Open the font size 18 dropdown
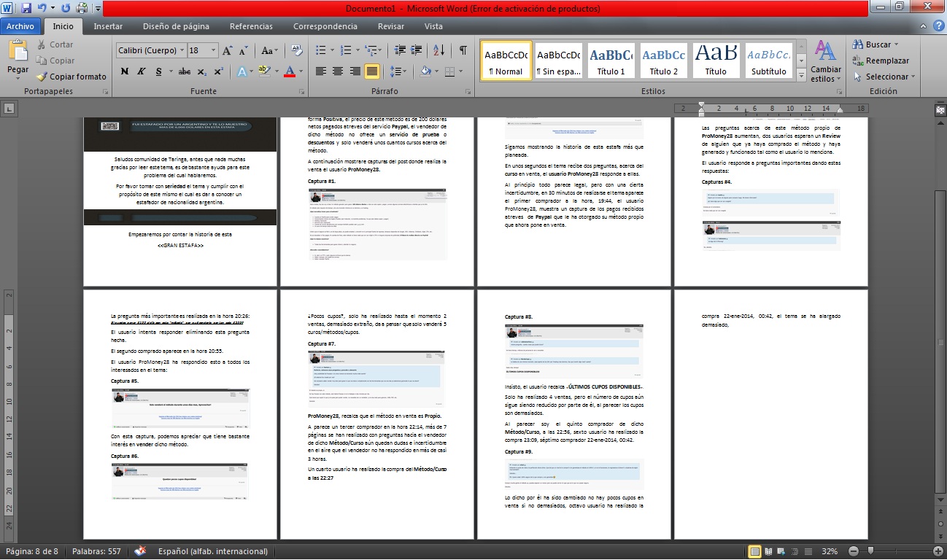The image size is (947, 560). click(x=213, y=51)
